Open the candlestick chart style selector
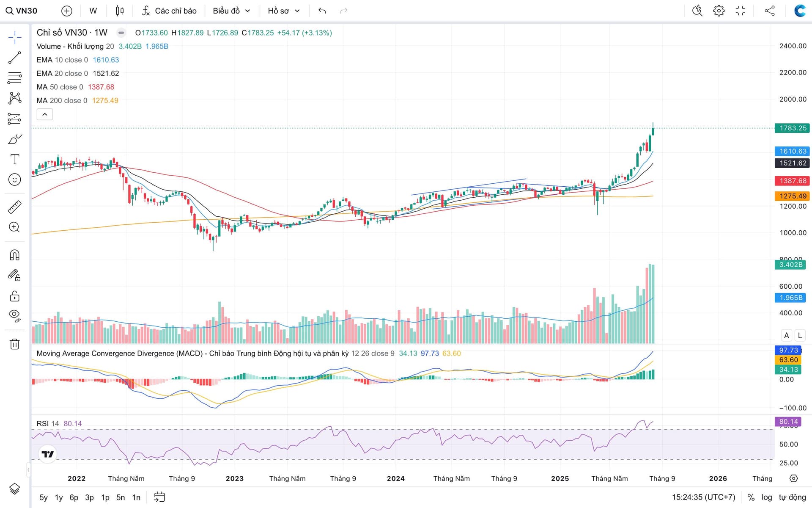 coord(120,11)
